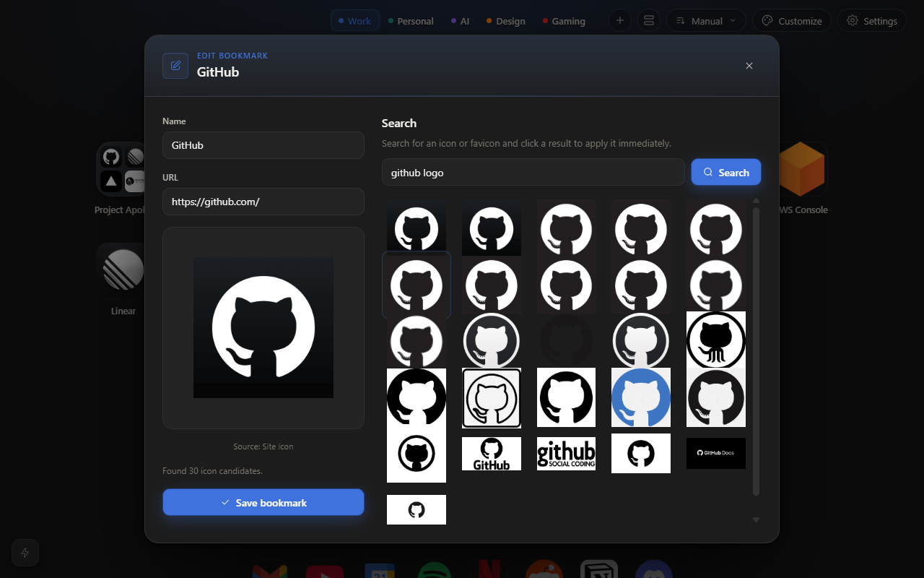Click 'Found 30 icon candidates.' text
Viewport: 924px width, 578px height.
(212, 470)
